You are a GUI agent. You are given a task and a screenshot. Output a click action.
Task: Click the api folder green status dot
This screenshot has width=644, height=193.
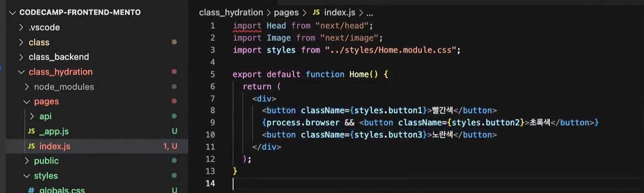[174, 116]
